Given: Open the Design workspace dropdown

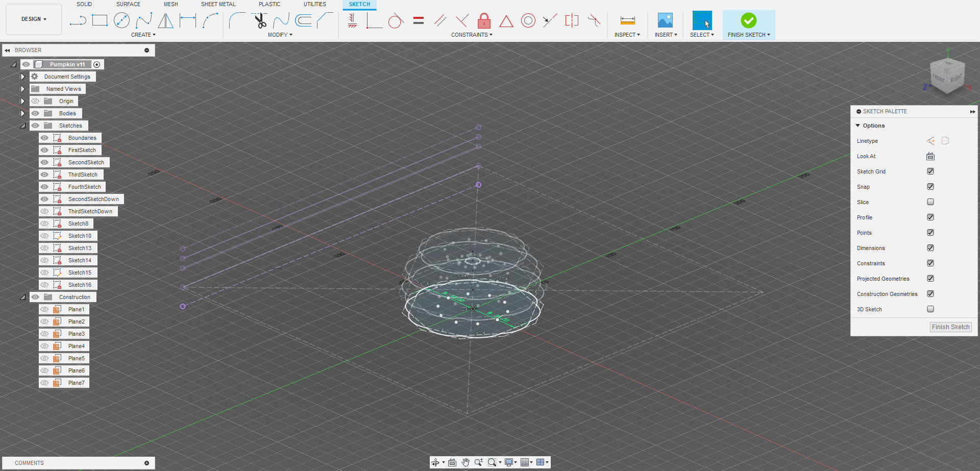Looking at the screenshot, I should tap(34, 19).
